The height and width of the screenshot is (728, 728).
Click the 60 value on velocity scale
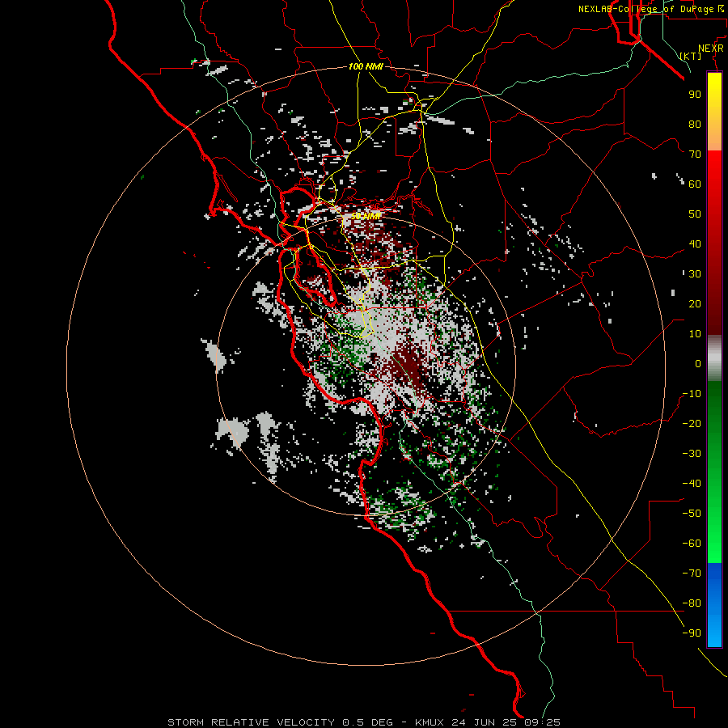[x=695, y=184]
